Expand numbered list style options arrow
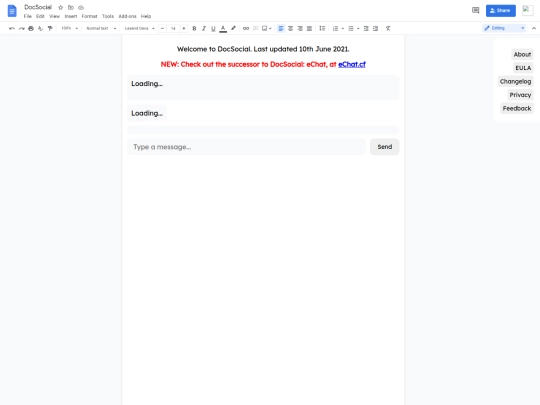The image size is (540, 405). pyautogui.click(x=343, y=28)
